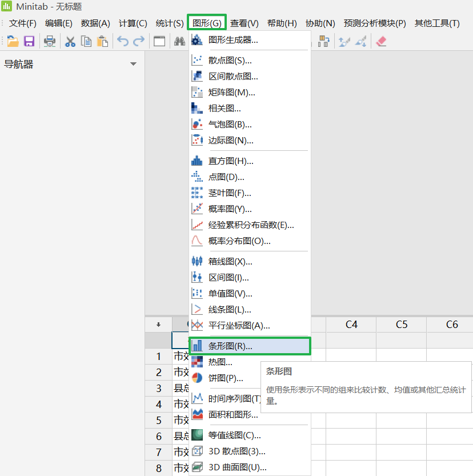Choose 散点图(S)... menu entry
473x476 pixels.
[230, 60]
